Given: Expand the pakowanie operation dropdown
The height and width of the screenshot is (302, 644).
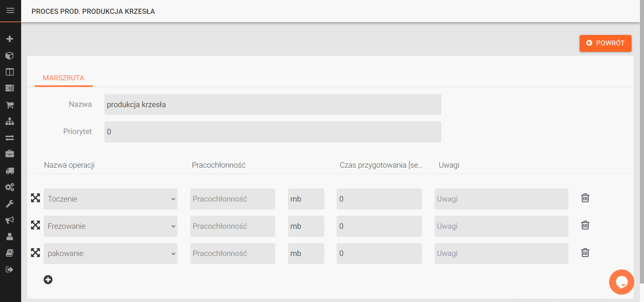Looking at the screenshot, I should (x=110, y=253).
